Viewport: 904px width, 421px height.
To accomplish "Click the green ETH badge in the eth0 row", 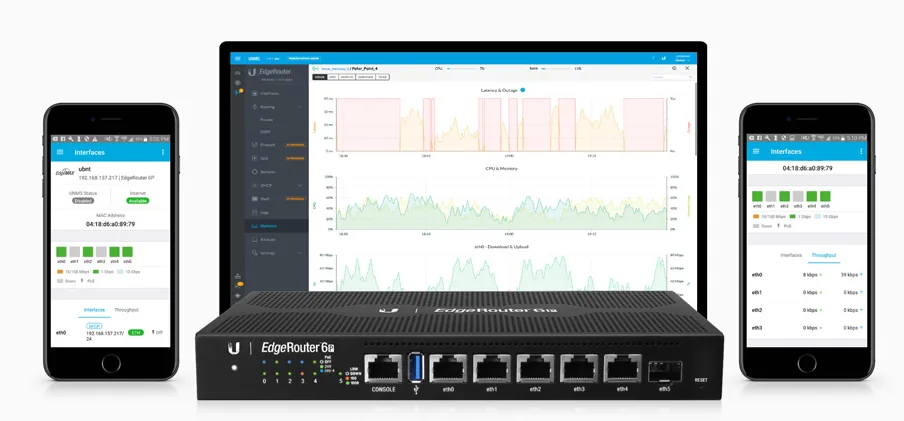I will tap(136, 332).
